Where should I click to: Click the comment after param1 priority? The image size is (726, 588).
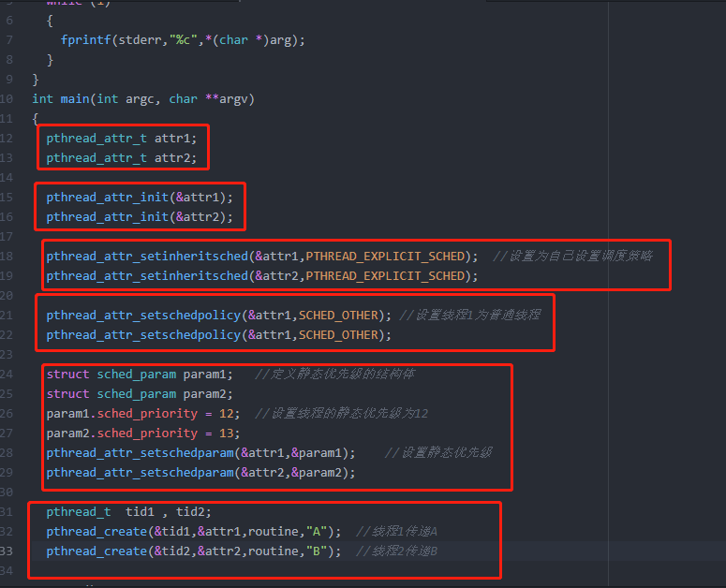point(341,414)
